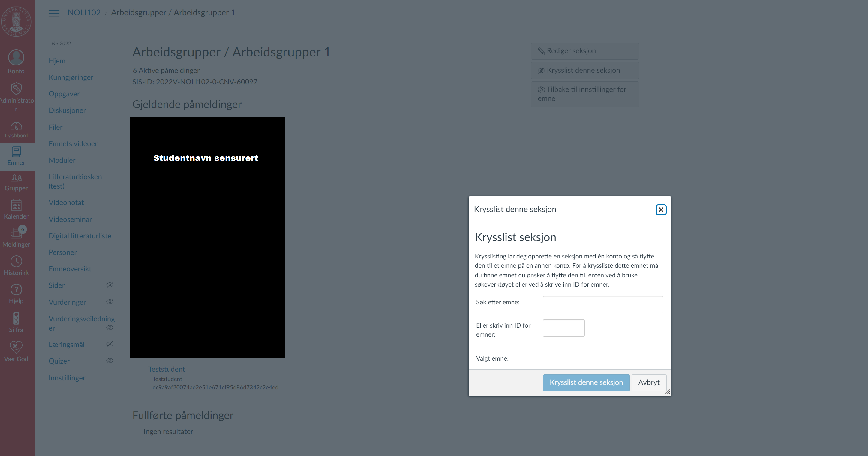868x456 pixels.
Task: Open Litteraturkiosken (test) link
Action: (75, 181)
